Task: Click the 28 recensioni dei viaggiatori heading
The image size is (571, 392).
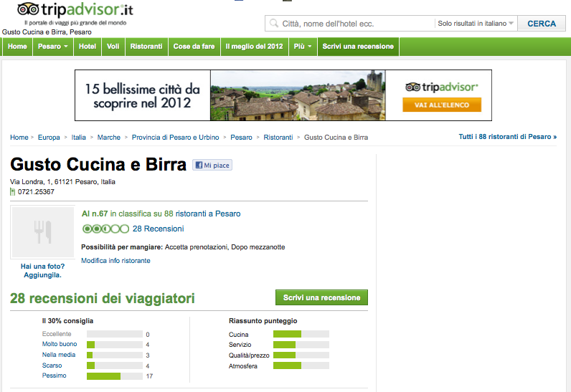Action: pos(103,298)
